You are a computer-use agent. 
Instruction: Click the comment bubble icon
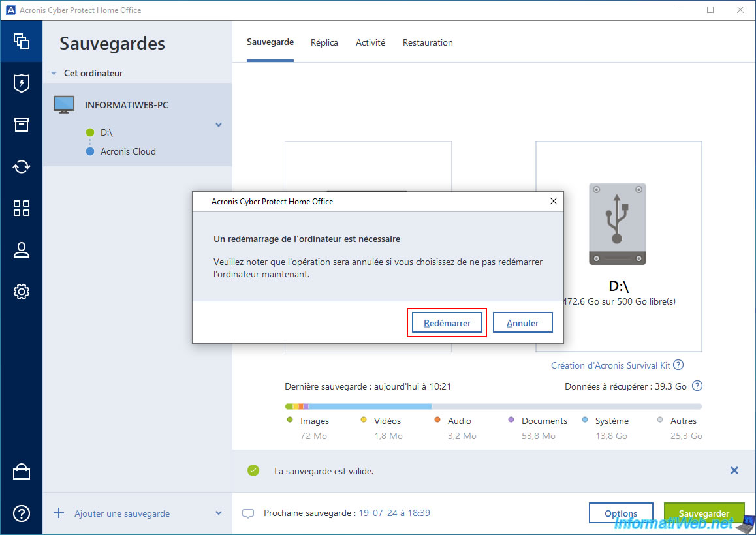pyautogui.click(x=248, y=513)
